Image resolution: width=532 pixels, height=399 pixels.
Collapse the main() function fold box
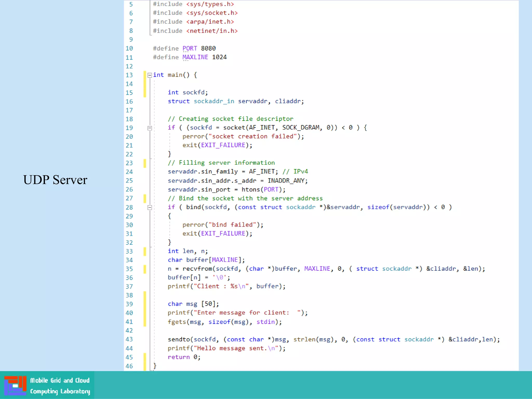(x=150, y=75)
